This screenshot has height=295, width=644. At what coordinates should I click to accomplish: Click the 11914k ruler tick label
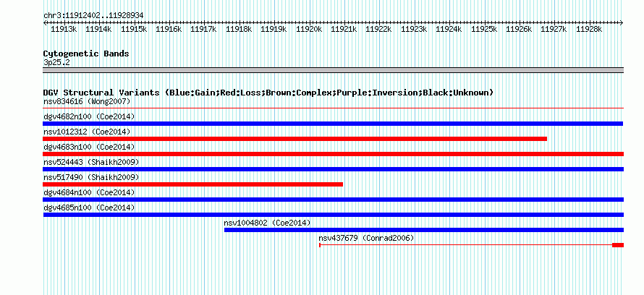98,29
